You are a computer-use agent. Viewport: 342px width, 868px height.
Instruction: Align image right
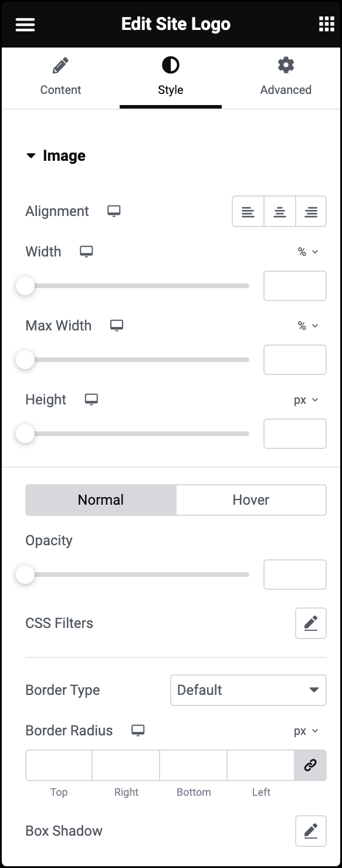pos(311,212)
